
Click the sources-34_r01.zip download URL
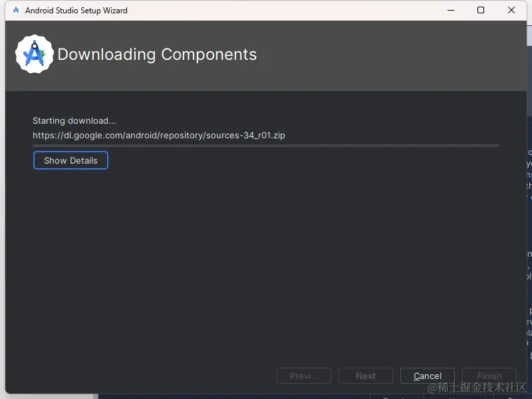pos(159,136)
